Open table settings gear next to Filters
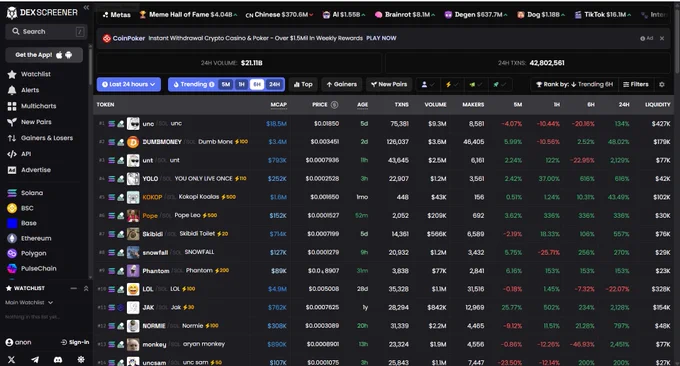 pos(662,85)
